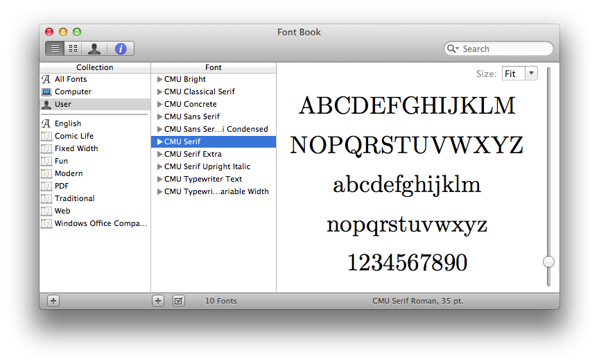Show font info with blue i button
The width and height of the screenshot is (599, 364).
(x=121, y=49)
